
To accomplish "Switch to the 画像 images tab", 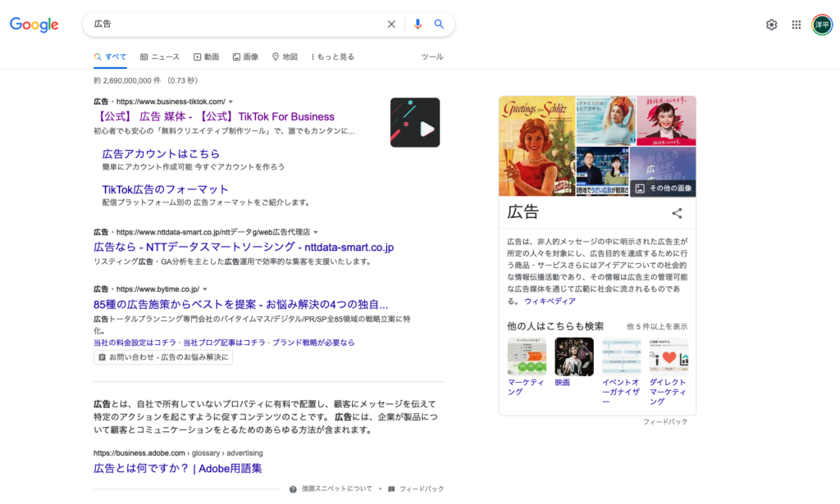I will click(245, 57).
